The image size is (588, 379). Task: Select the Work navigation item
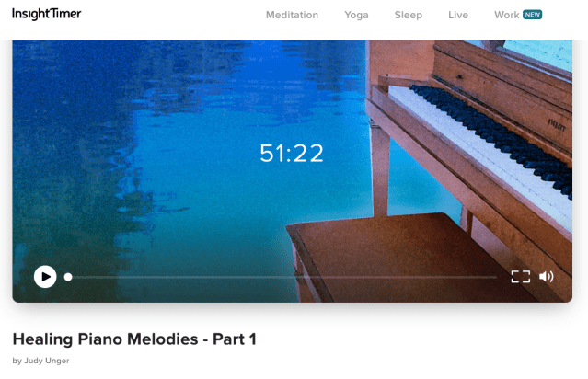click(506, 15)
